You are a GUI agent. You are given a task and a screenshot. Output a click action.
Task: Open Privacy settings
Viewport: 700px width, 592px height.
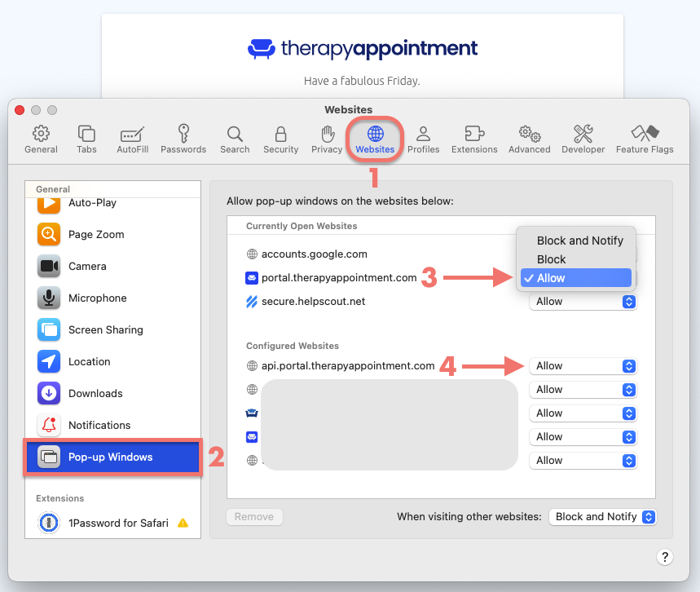(x=327, y=139)
